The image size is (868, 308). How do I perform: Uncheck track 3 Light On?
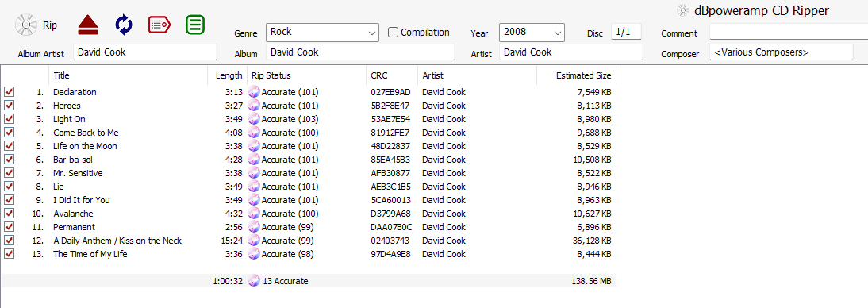(x=9, y=119)
